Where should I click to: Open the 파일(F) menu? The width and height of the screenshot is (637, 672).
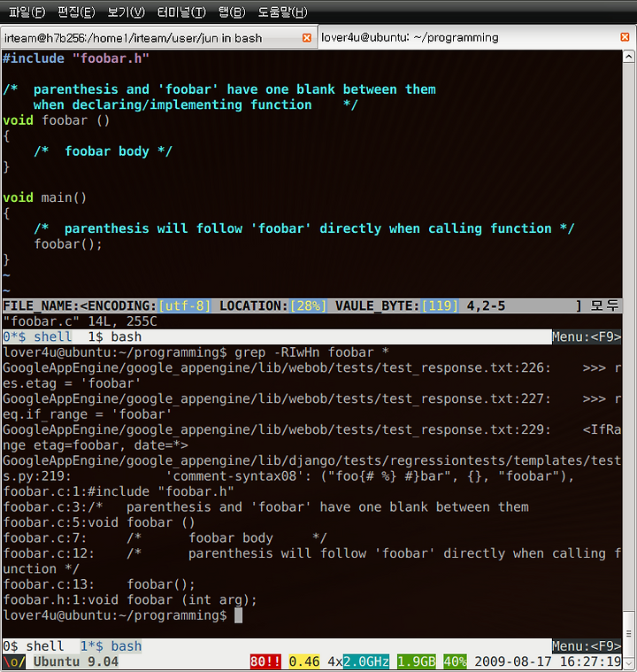click(x=27, y=12)
